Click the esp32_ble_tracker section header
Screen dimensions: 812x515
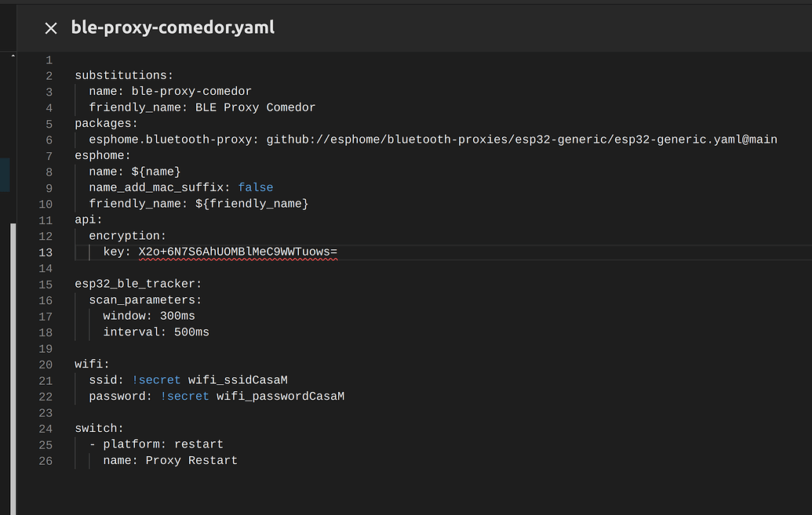[x=137, y=284]
